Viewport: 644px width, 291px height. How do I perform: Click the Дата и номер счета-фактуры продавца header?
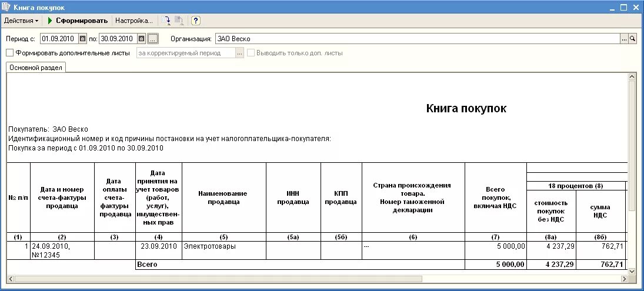[62, 198]
